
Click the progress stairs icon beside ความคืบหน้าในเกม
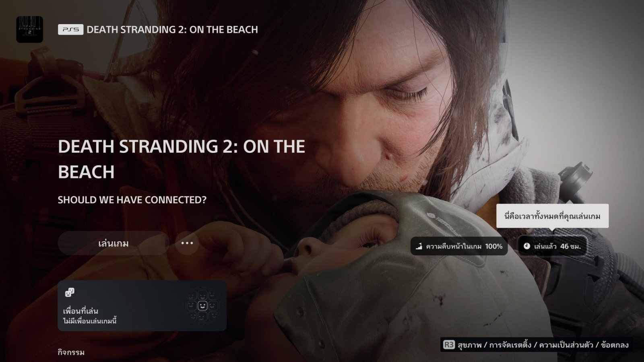click(x=419, y=246)
